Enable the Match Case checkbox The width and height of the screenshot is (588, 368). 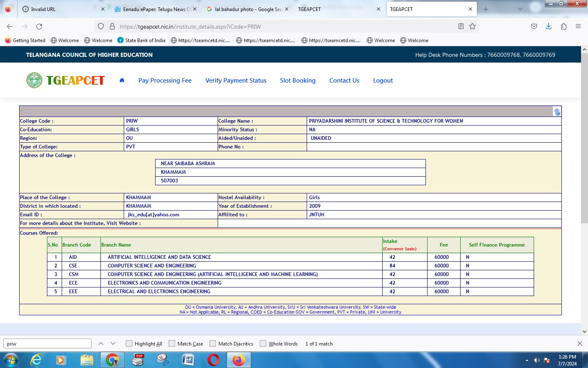172,344
